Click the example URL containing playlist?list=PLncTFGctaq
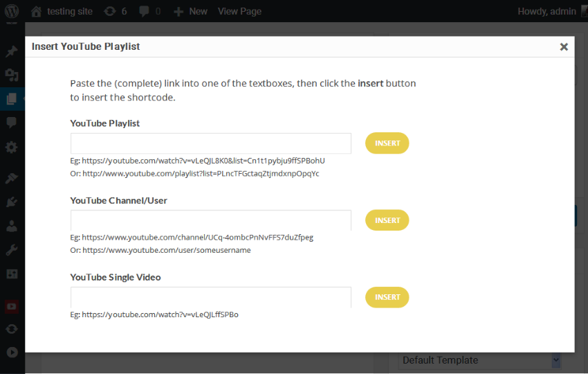This screenshot has height=374, width=588. coord(201,173)
